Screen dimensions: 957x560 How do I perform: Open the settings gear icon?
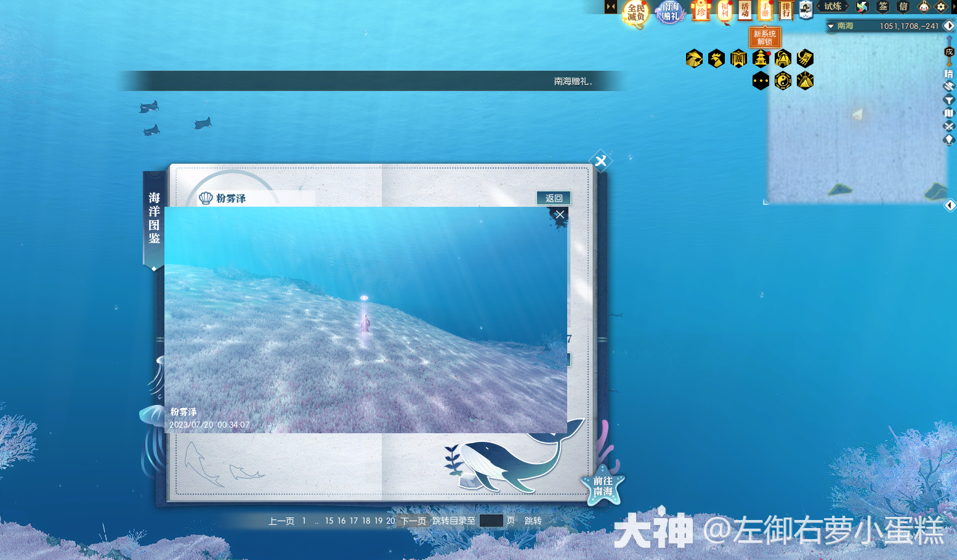tap(941, 7)
